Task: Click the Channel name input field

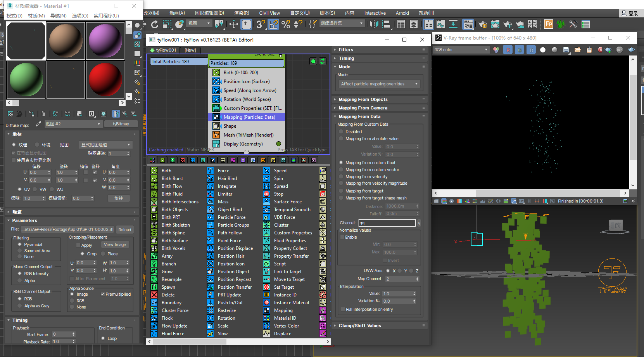Action: (387, 223)
